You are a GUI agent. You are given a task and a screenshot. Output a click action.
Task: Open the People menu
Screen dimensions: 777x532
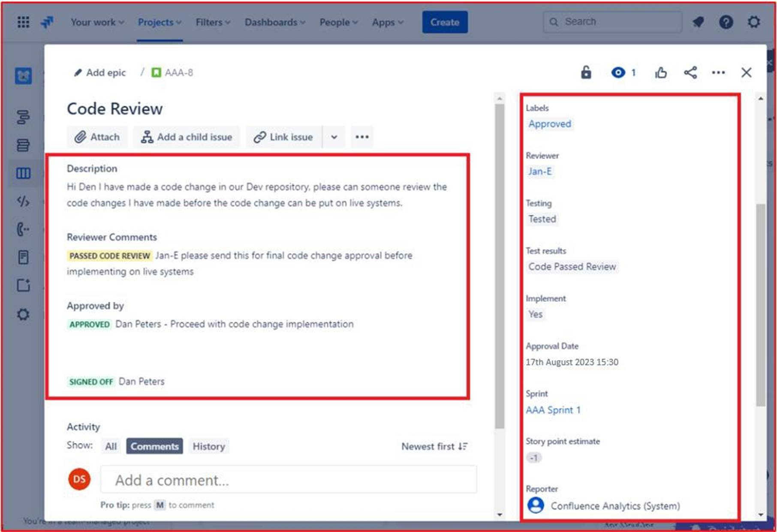[338, 22]
